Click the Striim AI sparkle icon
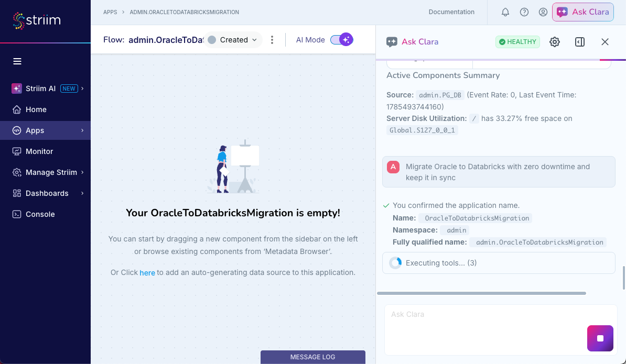Viewport: 626px width, 364px height. [17, 89]
